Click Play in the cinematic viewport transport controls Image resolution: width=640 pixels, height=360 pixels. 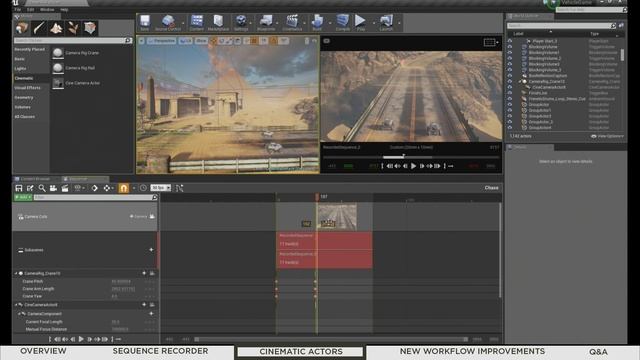(x=413, y=166)
